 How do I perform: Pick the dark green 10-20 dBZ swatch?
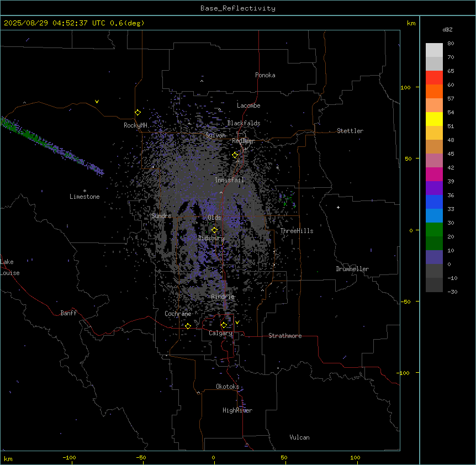[x=434, y=244]
